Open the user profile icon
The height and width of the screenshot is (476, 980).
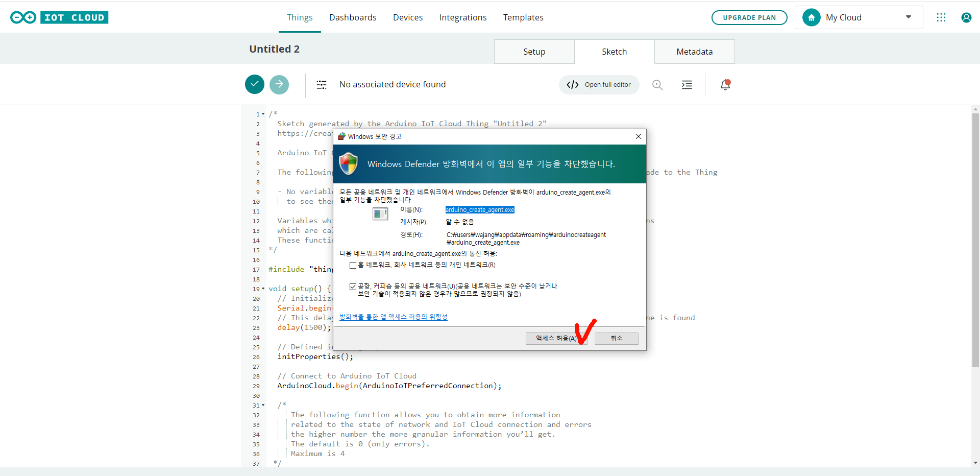(966, 17)
